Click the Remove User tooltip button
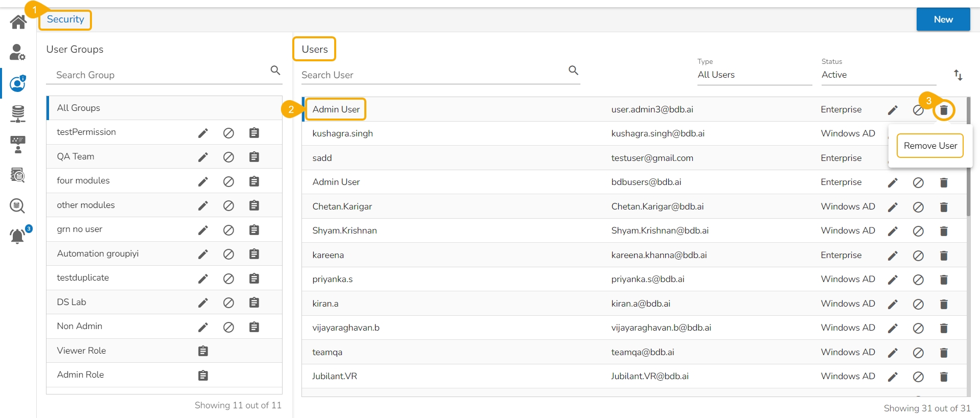The image size is (980, 418). (930, 146)
